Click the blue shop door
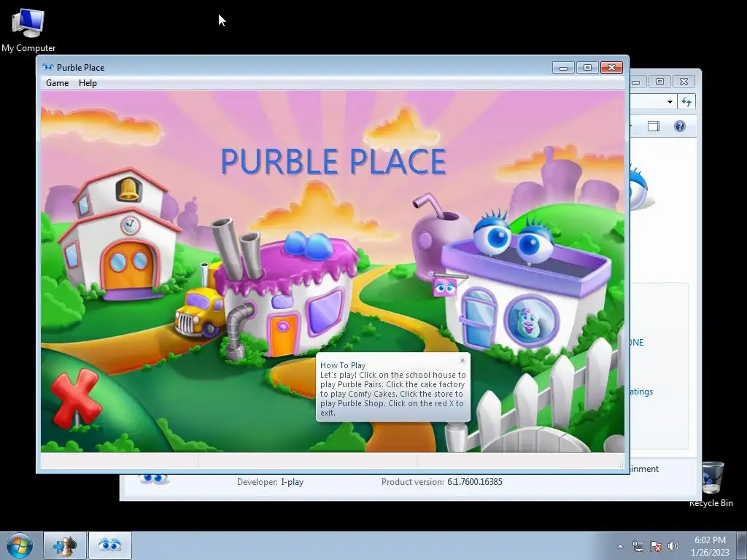 [479, 318]
